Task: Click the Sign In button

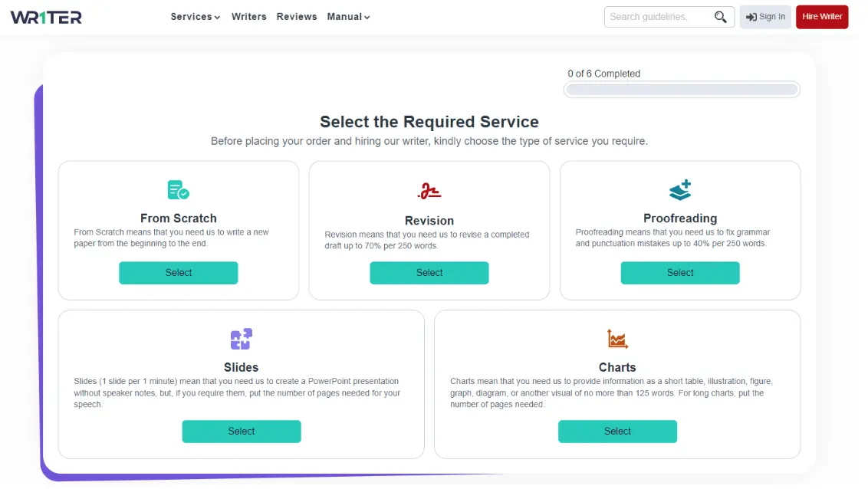Action: (x=765, y=17)
